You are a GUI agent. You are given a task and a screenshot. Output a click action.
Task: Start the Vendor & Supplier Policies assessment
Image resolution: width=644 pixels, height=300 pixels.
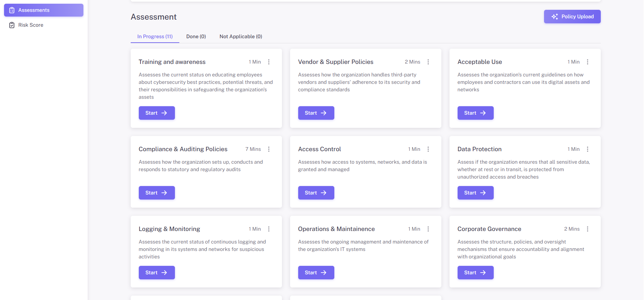(316, 113)
